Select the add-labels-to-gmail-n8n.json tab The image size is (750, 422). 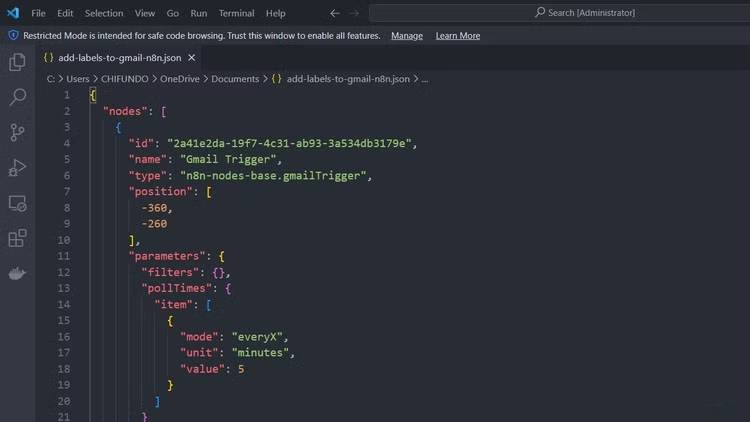pos(120,57)
